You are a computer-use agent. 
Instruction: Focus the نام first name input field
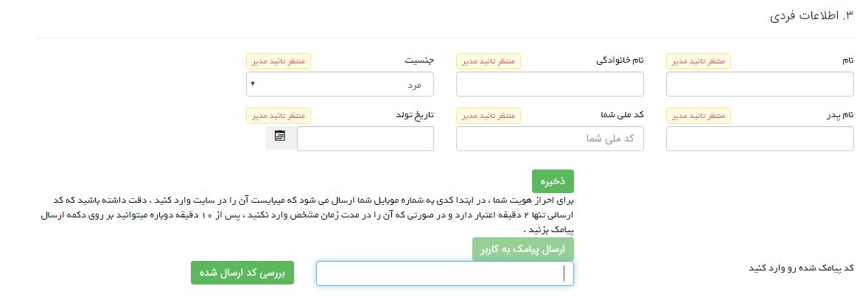760,84
